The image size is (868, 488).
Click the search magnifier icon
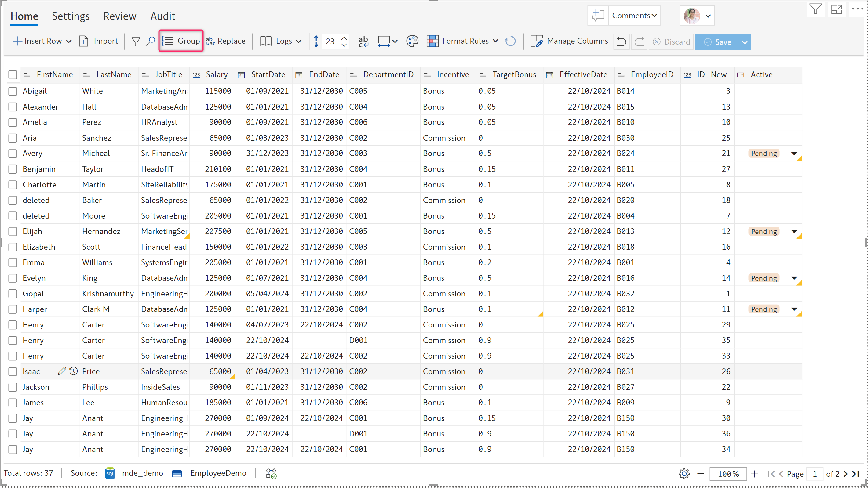[x=150, y=41]
